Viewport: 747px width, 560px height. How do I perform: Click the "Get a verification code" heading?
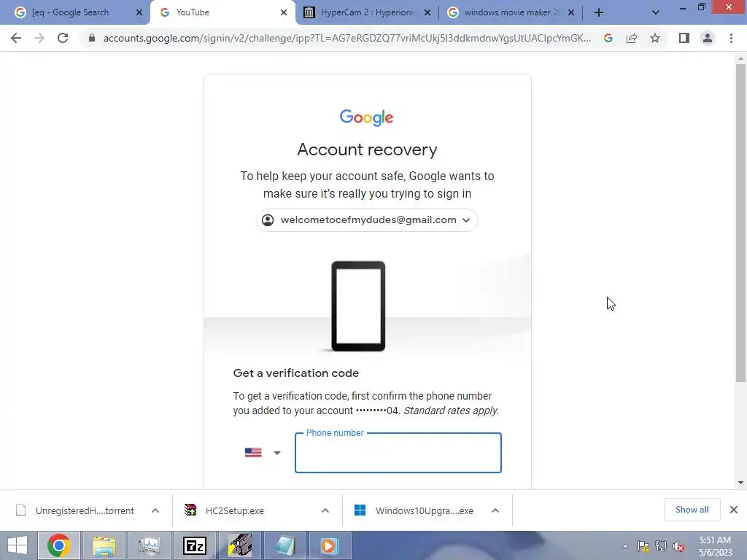coord(296,373)
